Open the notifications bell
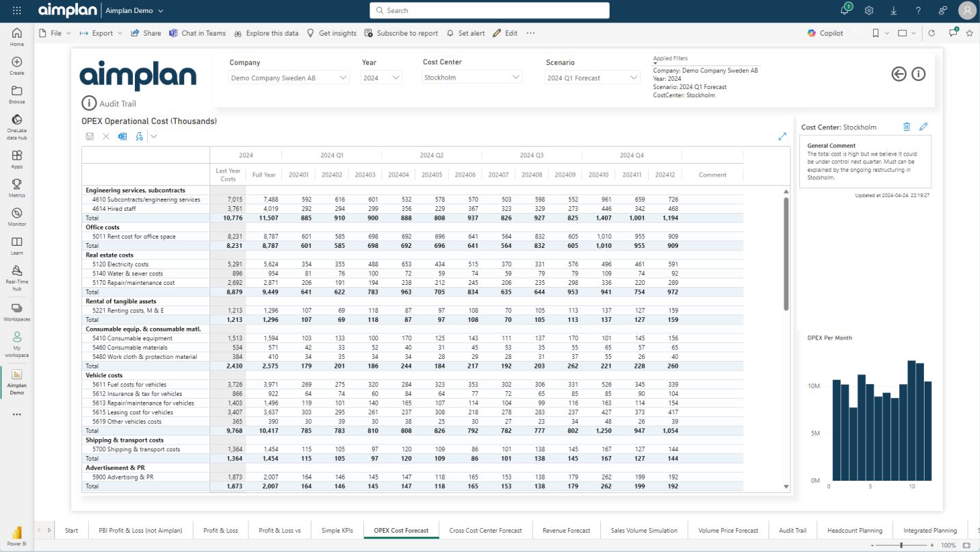This screenshot has width=980, height=552. [x=845, y=10]
